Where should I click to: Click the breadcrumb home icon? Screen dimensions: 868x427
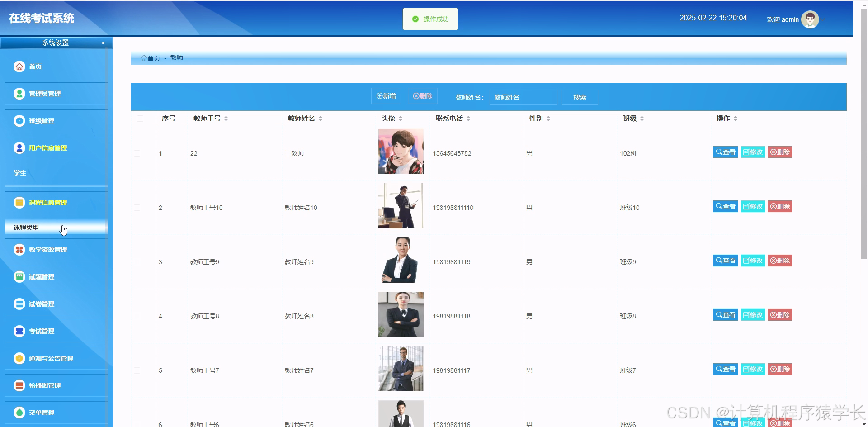[143, 58]
